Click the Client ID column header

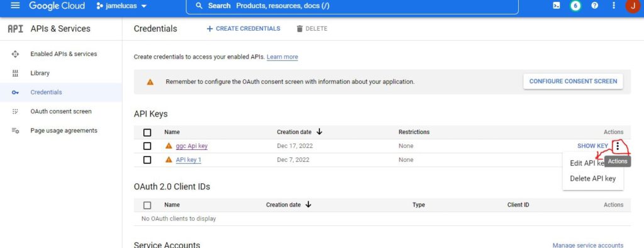pos(518,205)
